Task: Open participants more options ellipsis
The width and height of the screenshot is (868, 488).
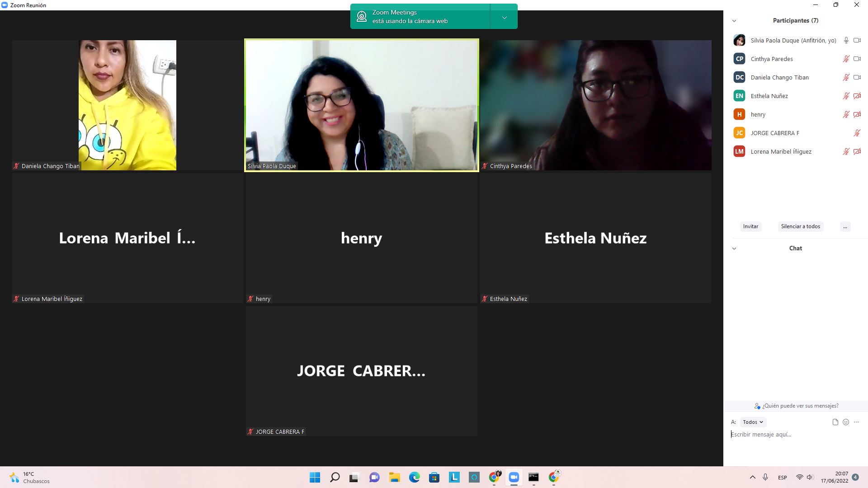Action: pos(845,226)
